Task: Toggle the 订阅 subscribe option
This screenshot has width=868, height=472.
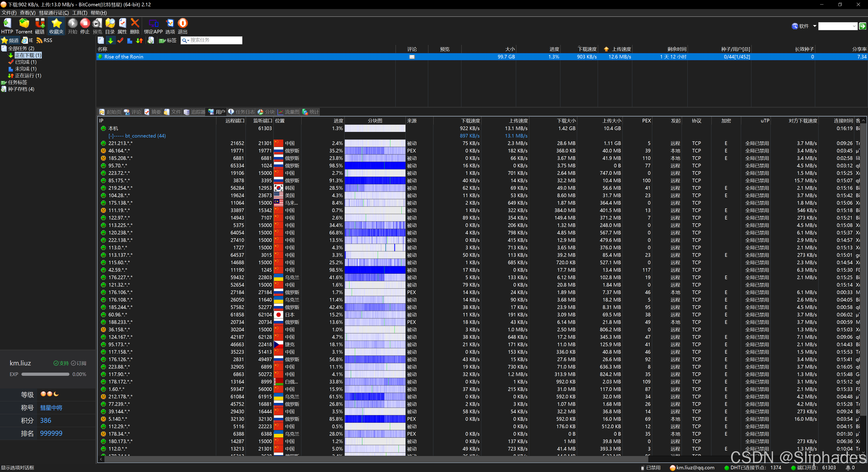Action: (x=78, y=363)
